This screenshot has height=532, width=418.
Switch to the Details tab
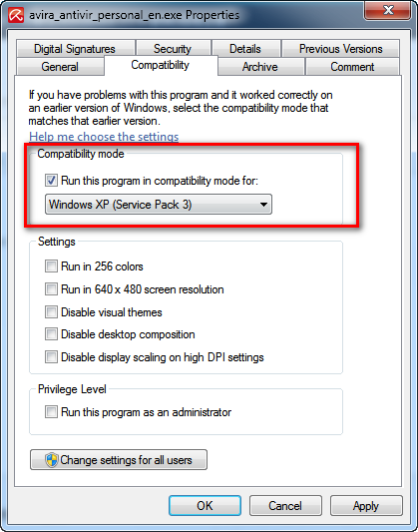[245, 49]
